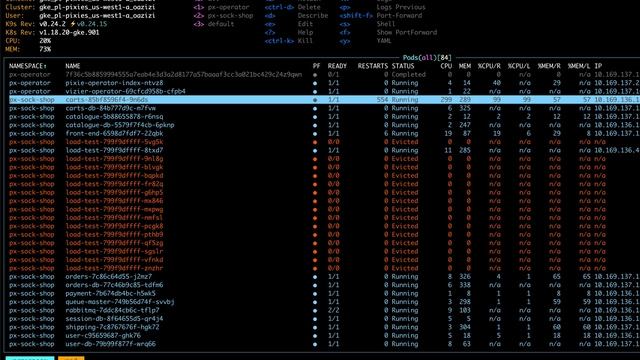The image size is (640, 360).
Task: Click the 2/2 ready value for rabbitmq
Action: (x=333, y=311)
